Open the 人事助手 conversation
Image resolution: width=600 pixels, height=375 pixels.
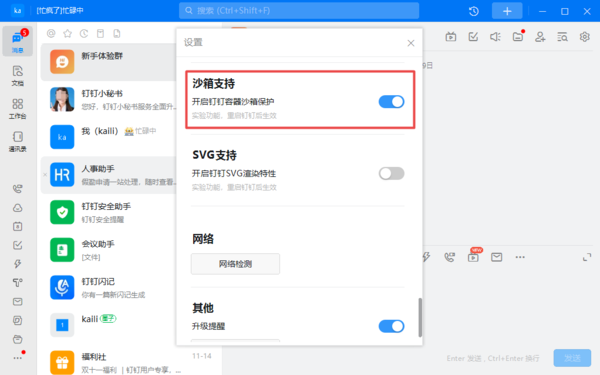[x=109, y=175]
